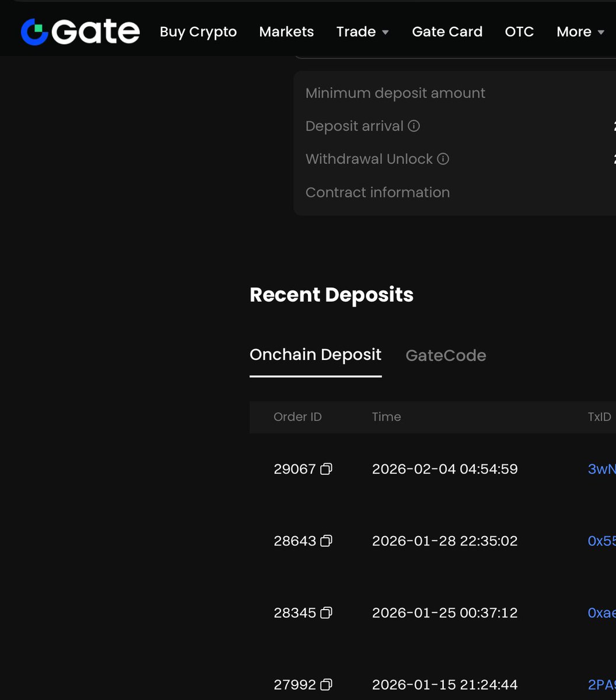Click the Contract information label
Screen dimensions: 616x700
pyautogui.click(x=377, y=192)
